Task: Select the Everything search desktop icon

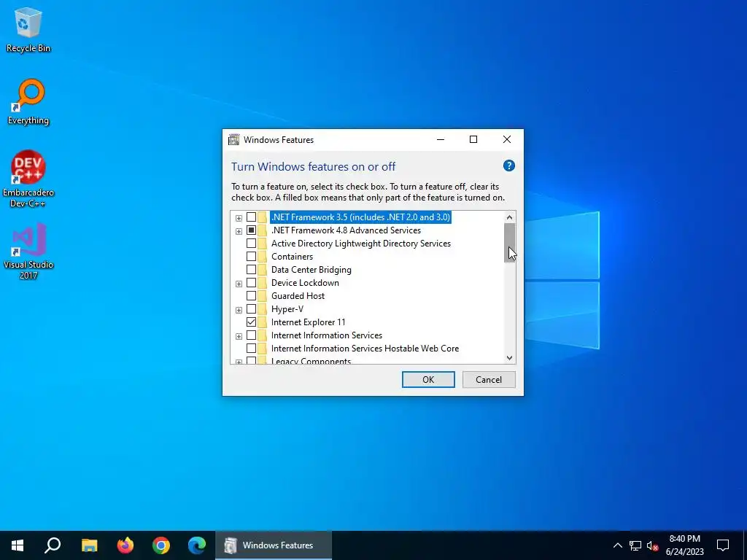Action: 28,102
